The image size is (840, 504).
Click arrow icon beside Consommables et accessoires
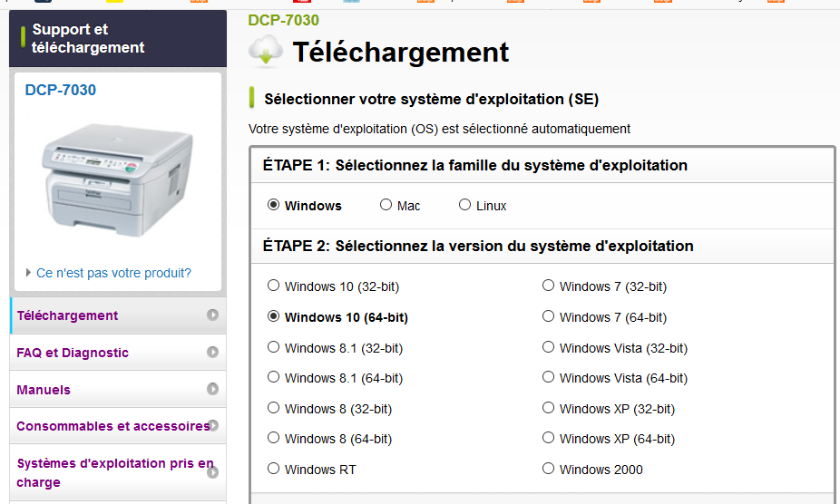pyautogui.click(x=213, y=426)
